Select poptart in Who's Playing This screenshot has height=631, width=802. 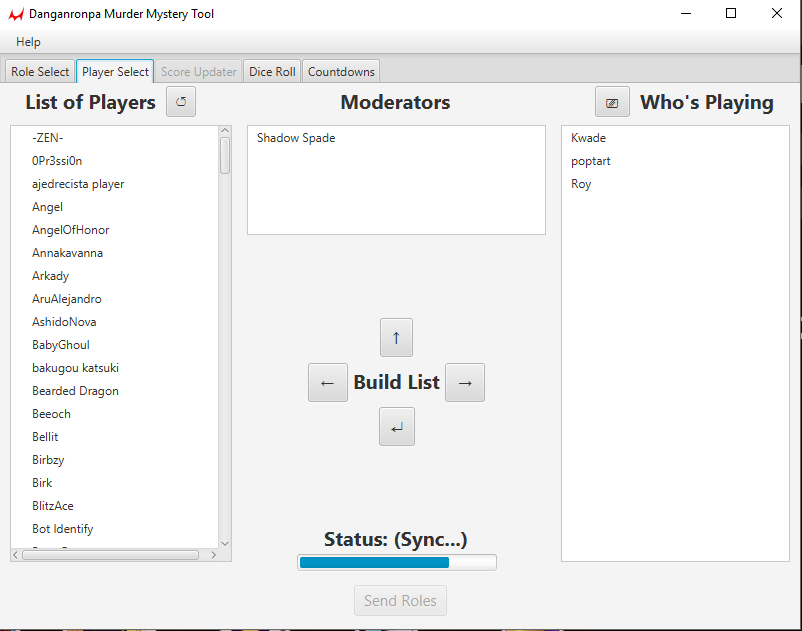(x=675, y=161)
